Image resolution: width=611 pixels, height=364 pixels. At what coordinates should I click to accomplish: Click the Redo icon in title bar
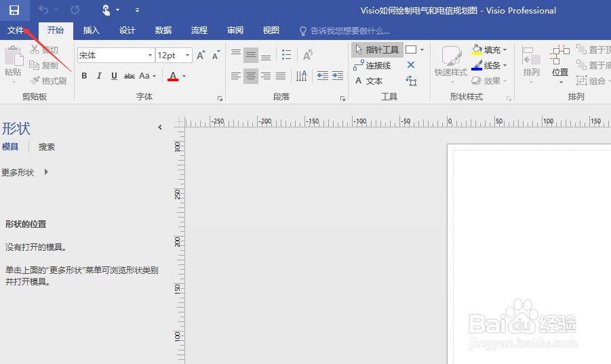tap(75, 10)
